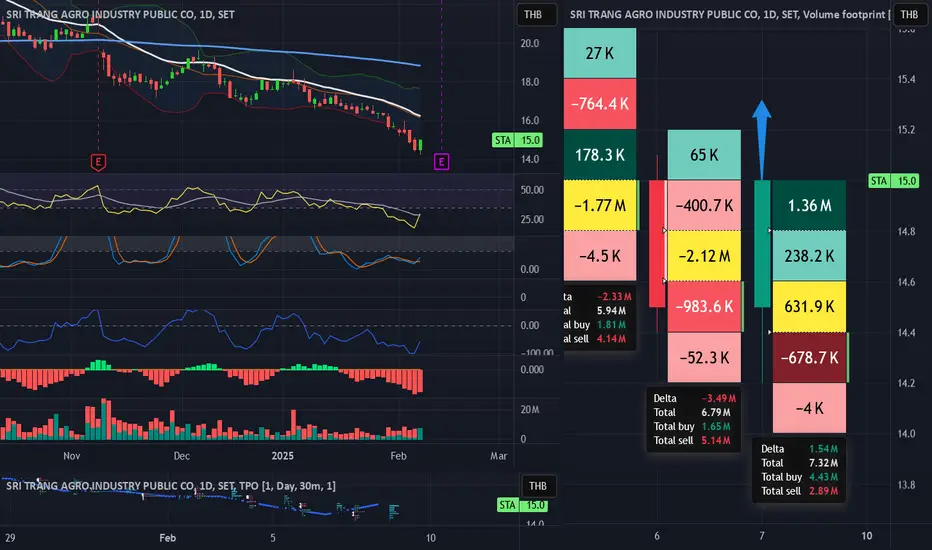Click the red E earnings marker
The width and height of the screenshot is (932, 550).
98,162
